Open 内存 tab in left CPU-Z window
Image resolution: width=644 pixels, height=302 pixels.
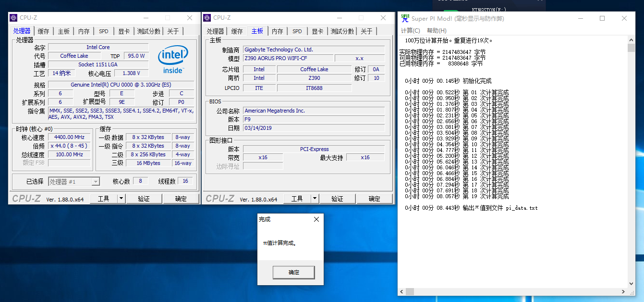click(84, 31)
